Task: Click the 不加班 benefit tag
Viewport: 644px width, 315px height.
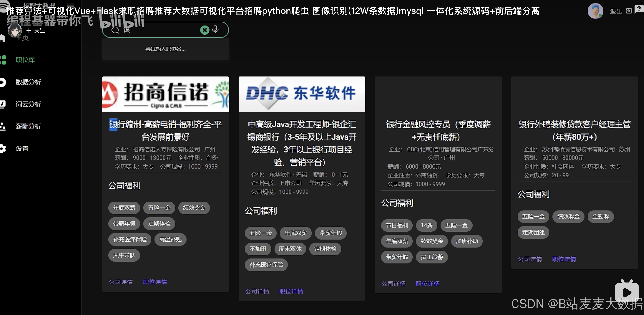Action: pyautogui.click(x=258, y=249)
